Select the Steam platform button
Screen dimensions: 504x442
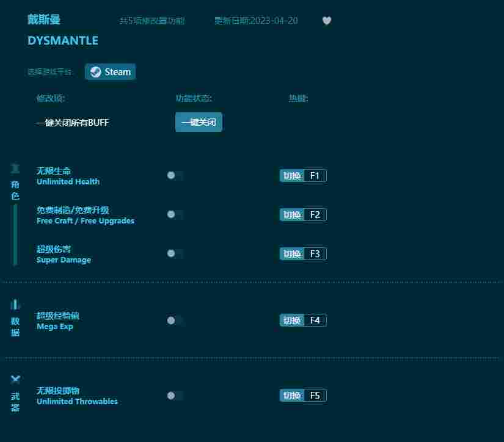click(110, 71)
